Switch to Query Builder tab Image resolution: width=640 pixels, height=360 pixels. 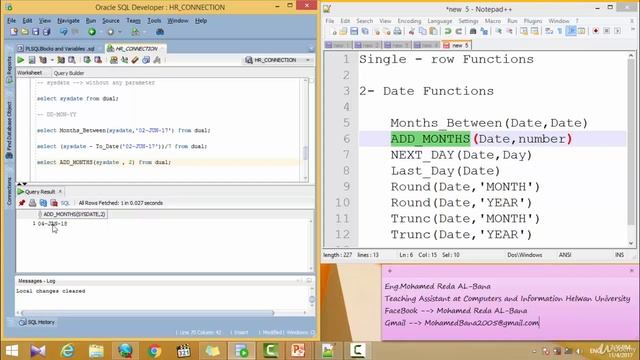[69, 73]
